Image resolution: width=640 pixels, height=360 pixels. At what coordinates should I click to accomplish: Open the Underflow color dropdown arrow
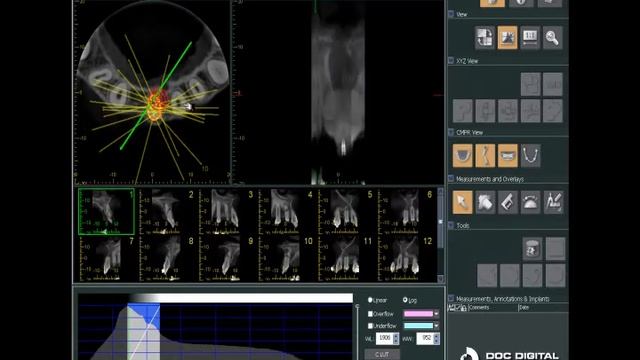point(436,326)
